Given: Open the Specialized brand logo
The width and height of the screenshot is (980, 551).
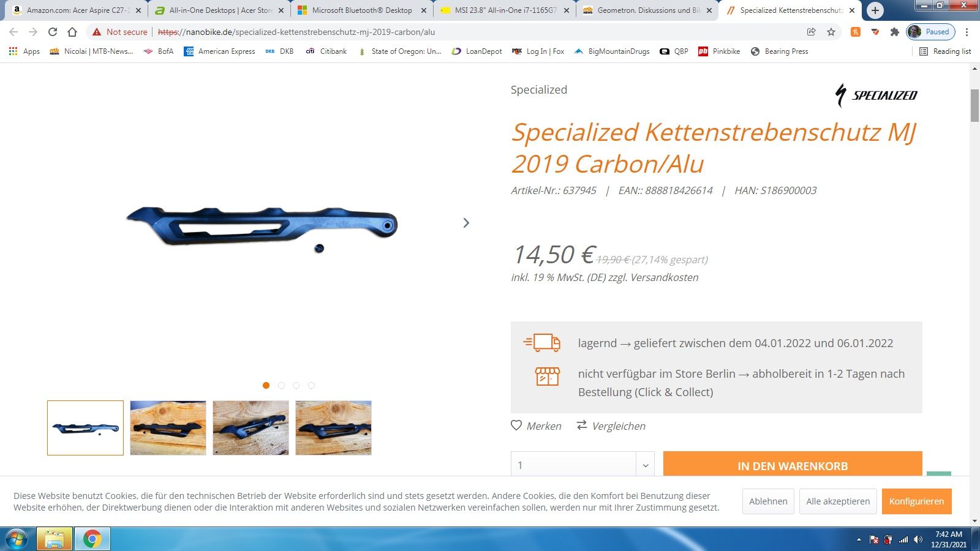Looking at the screenshot, I should pyautogui.click(x=876, y=95).
